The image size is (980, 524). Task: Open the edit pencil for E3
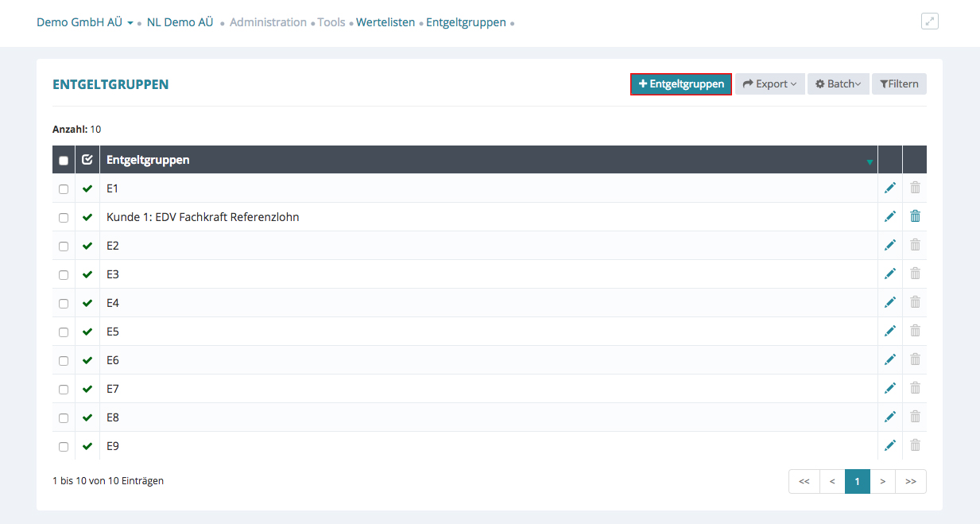click(x=889, y=274)
